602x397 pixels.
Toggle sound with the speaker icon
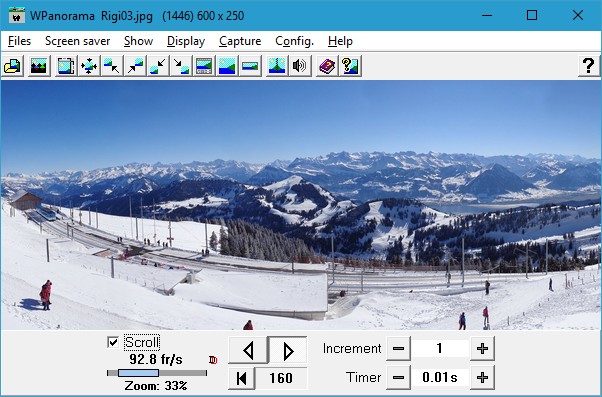click(x=300, y=66)
